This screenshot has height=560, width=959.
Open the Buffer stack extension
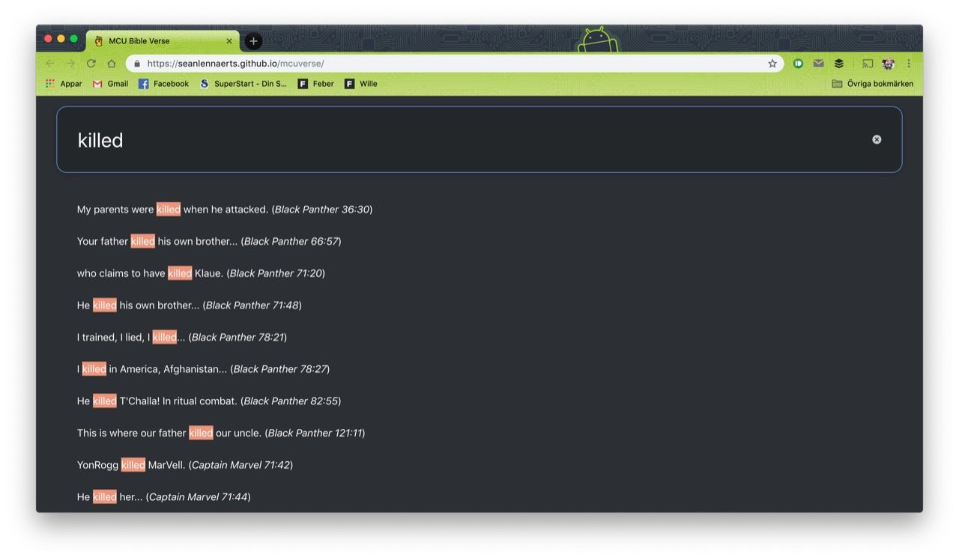tap(839, 64)
